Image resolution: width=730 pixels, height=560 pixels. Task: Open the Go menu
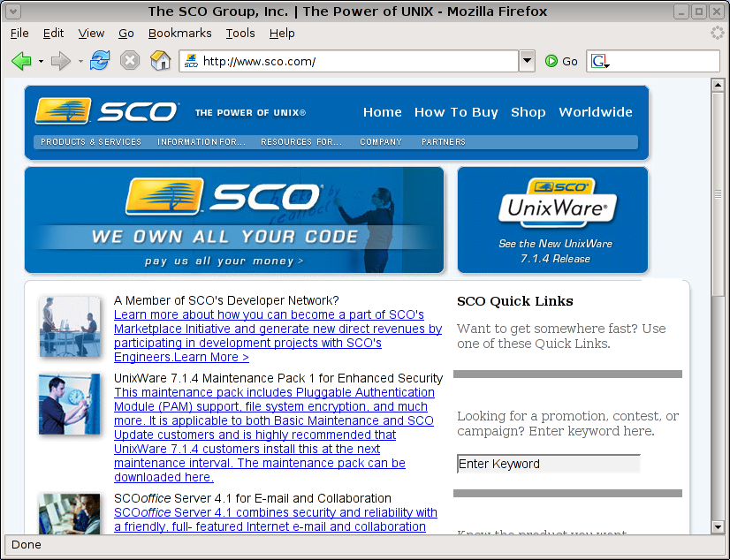[126, 33]
